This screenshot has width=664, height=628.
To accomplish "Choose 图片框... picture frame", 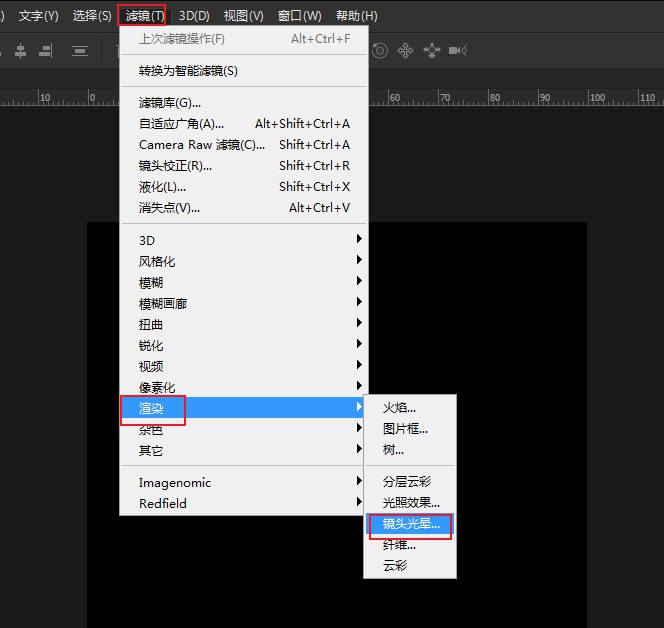I will click(410, 429).
